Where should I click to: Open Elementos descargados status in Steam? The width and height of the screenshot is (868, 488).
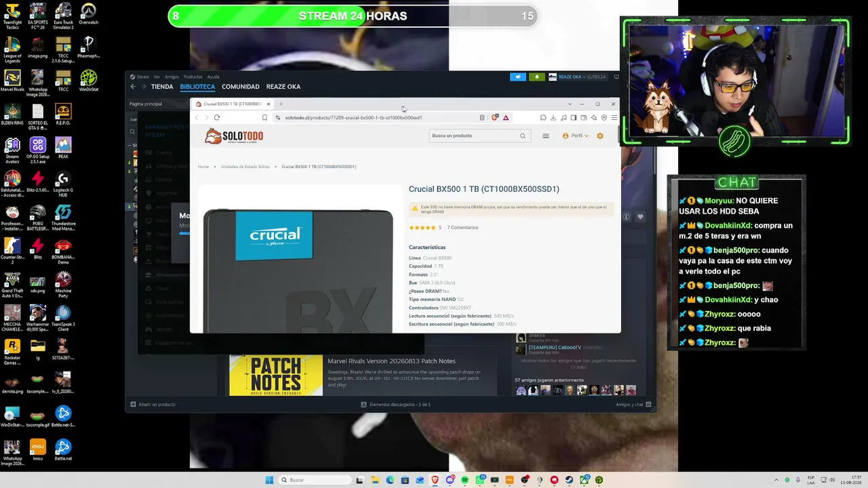click(396, 405)
